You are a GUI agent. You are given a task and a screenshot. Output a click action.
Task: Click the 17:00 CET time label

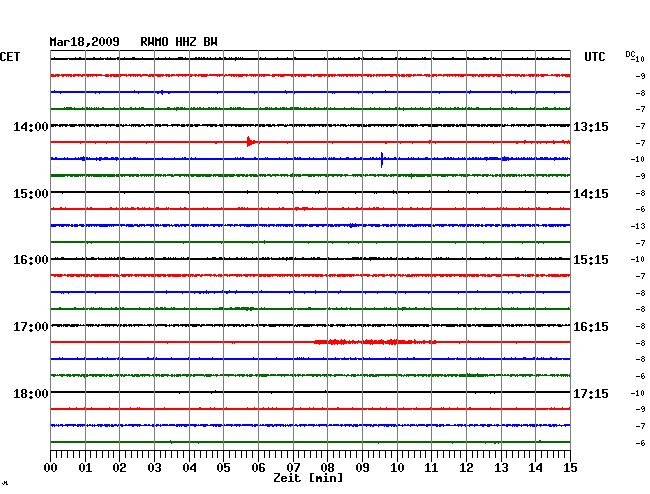pos(31,327)
